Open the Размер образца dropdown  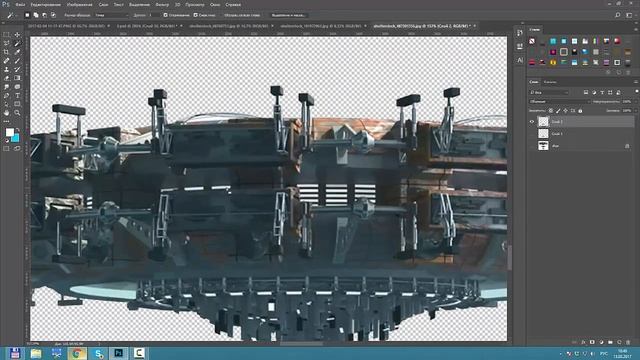111,15
